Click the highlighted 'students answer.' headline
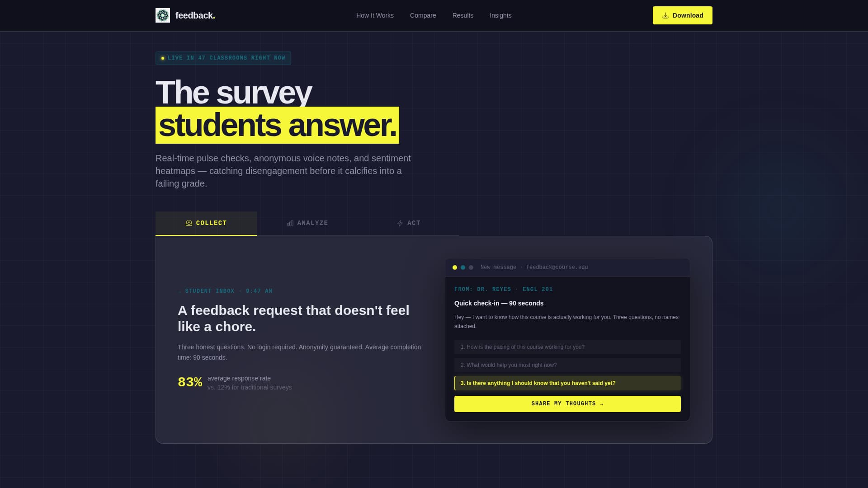Viewport: 868px width, 488px height. coord(277,125)
